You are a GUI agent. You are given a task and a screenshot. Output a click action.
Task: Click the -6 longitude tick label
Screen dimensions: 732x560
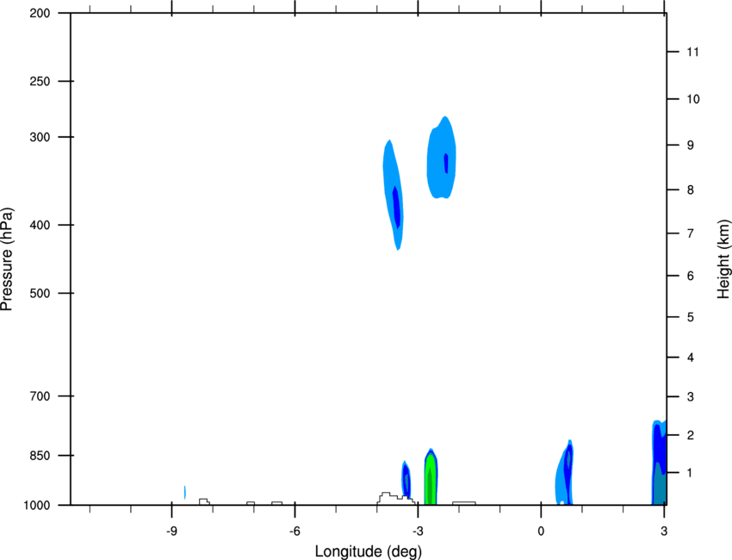(295, 531)
